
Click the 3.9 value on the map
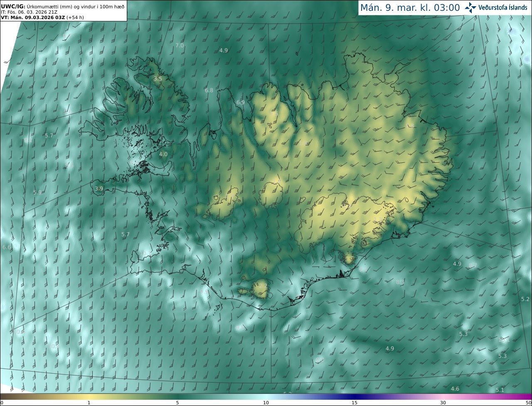coord(99,188)
